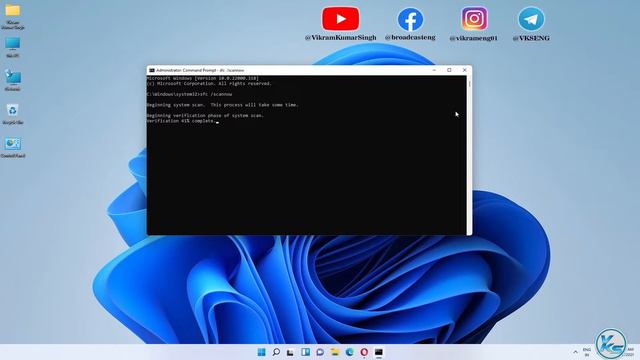Maximize the Command Prompt window
Viewport: 640px width, 360px height.
[449, 70]
